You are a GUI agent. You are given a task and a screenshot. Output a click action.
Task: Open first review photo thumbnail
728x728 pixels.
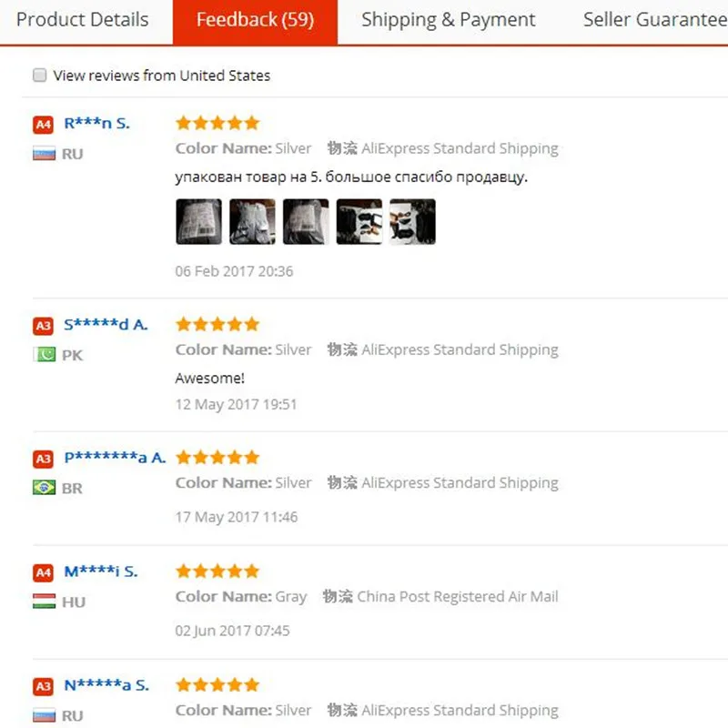click(198, 222)
